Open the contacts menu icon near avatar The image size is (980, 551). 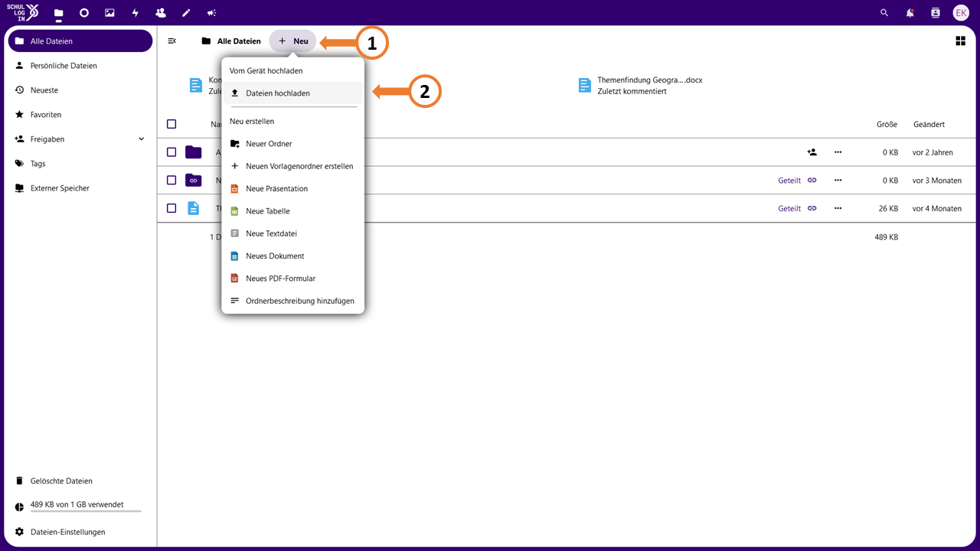[935, 13]
